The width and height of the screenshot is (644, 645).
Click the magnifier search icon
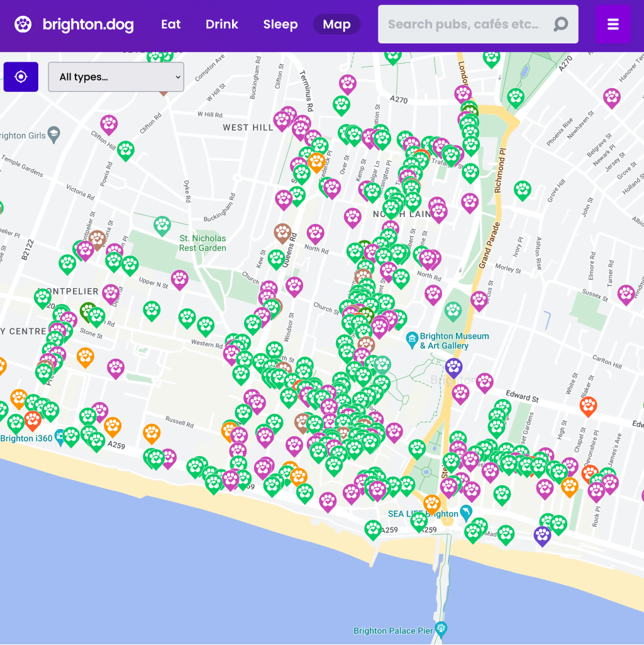(561, 25)
